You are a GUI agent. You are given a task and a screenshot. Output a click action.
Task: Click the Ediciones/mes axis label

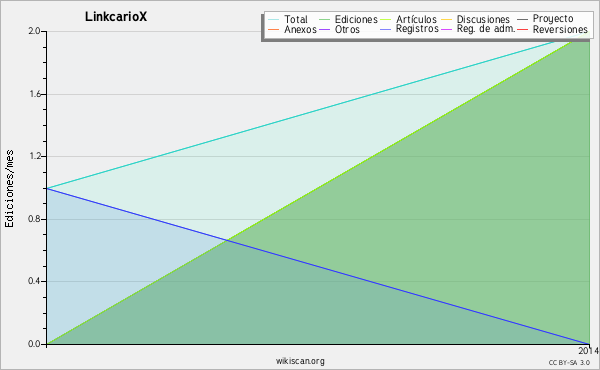[10, 189]
